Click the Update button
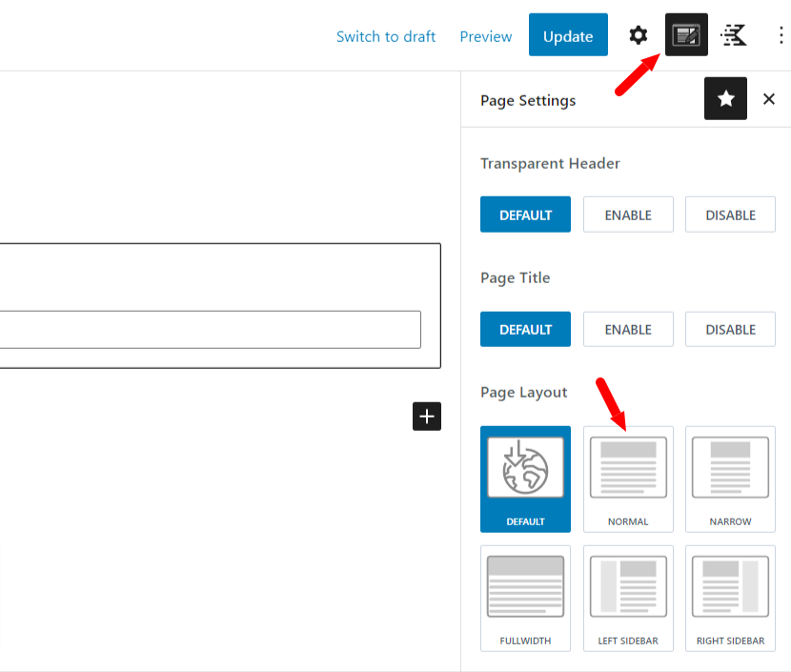This screenshot has width=791, height=672. (x=568, y=35)
